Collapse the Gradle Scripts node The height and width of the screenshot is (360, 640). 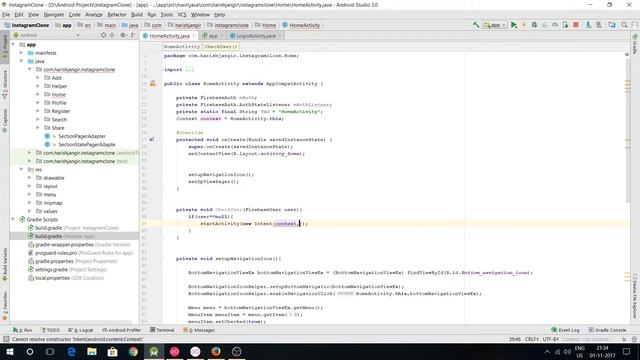pos(13,219)
